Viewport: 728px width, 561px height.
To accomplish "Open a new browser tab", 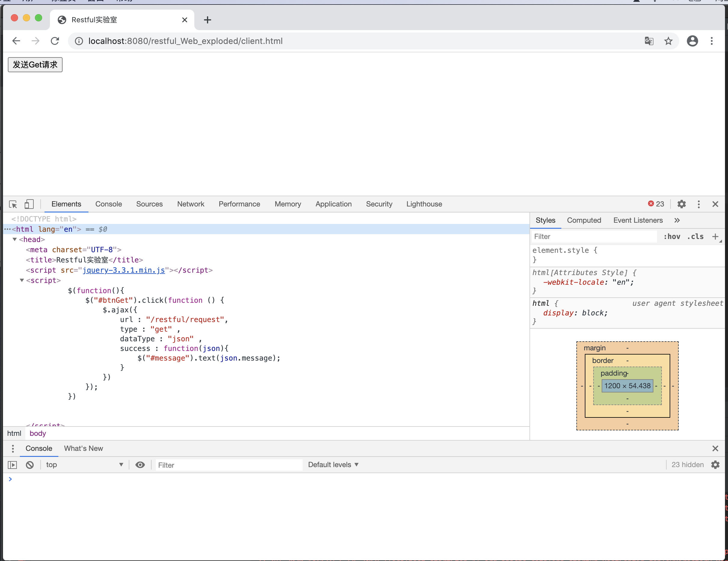I will [x=207, y=20].
